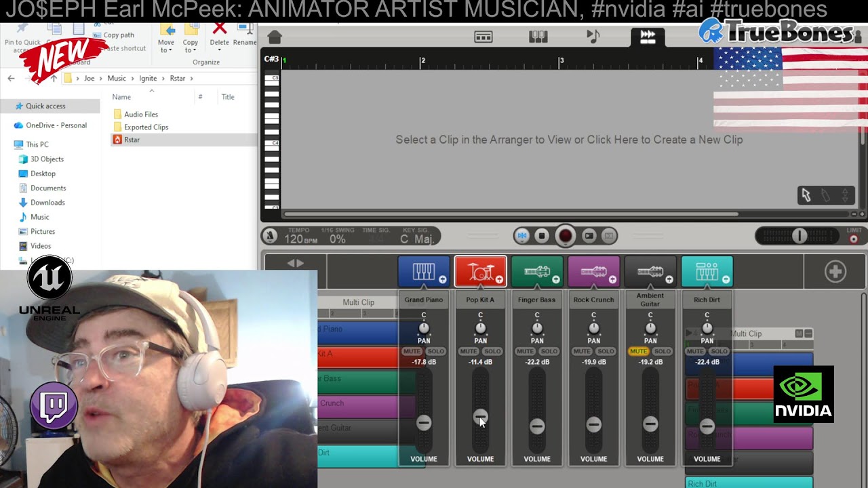Click the Finger Bass volume fader
This screenshot has height=488, width=868.
click(537, 426)
